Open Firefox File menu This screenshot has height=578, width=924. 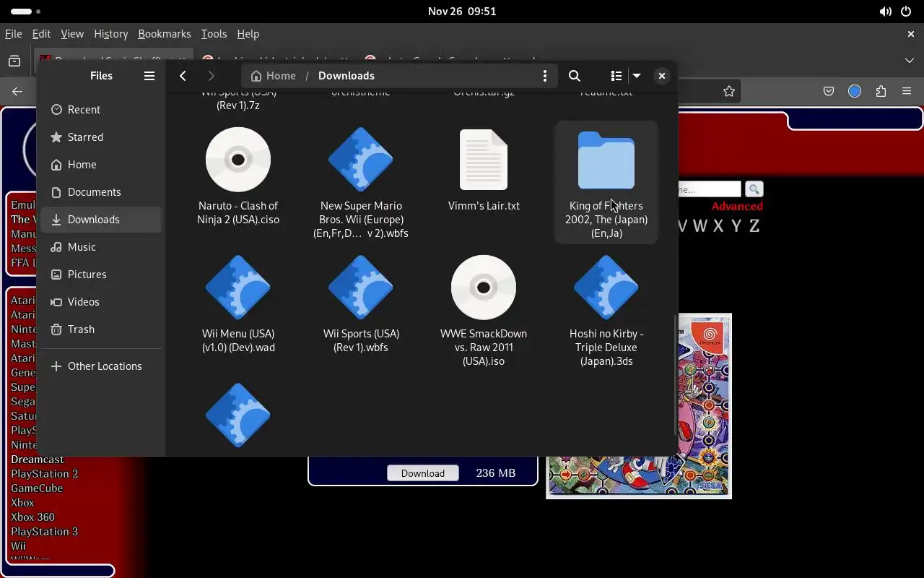tap(13, 34)
